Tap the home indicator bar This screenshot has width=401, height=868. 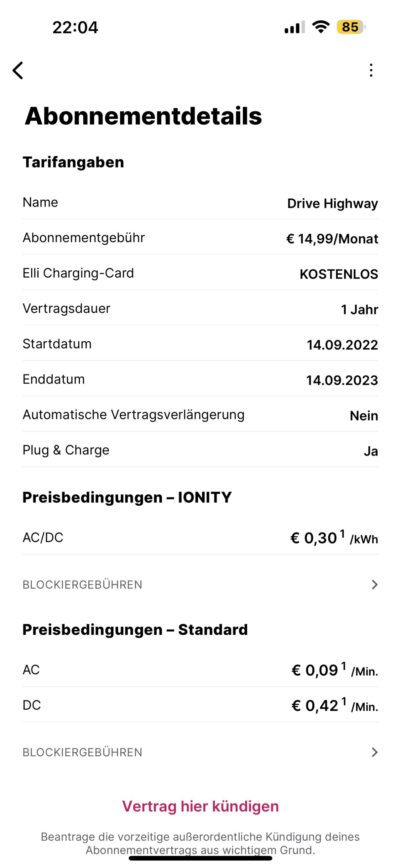[200, 858]
